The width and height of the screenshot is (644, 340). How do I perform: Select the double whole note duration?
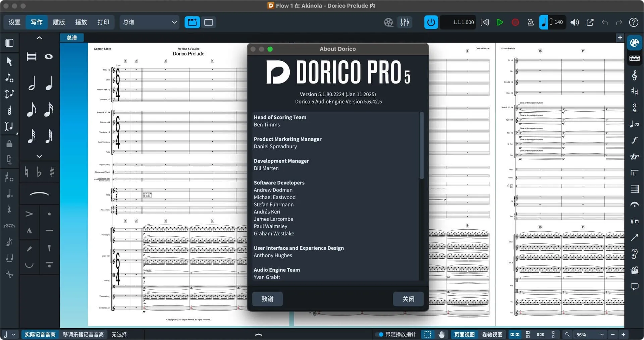point(32,57)
